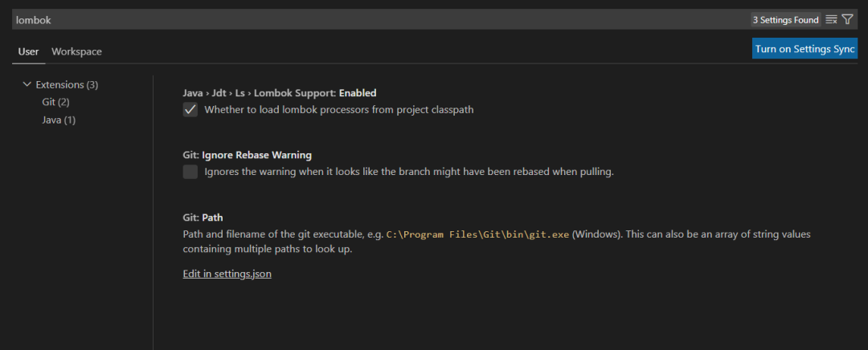Collapse the Extensions tree chevron

[27, 84]
